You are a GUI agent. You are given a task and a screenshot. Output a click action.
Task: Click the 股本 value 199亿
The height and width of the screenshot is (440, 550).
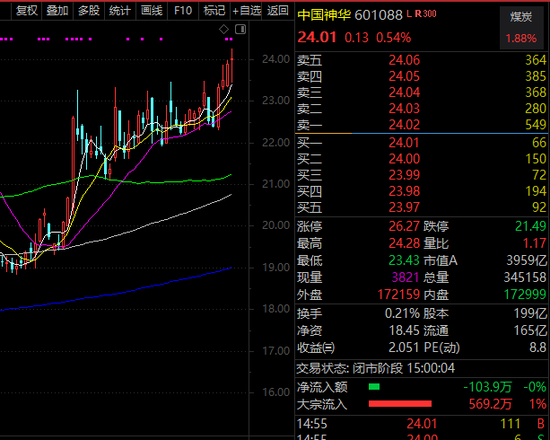530,313
